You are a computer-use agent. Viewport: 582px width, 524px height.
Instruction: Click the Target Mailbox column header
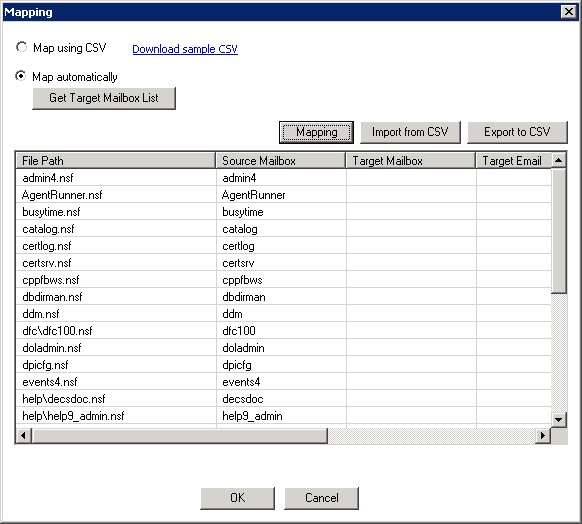pyautogui.click(x=411, y=161)
